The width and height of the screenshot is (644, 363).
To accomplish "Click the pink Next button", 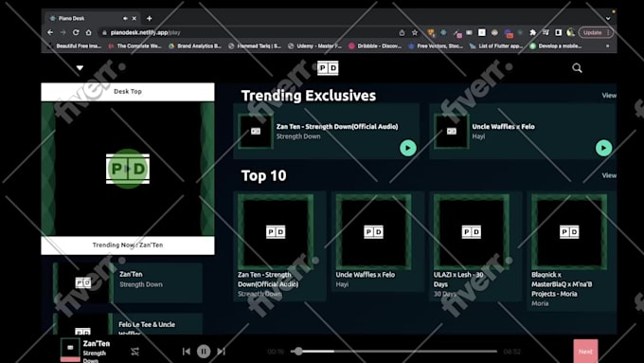I will [x=585, y=351].
